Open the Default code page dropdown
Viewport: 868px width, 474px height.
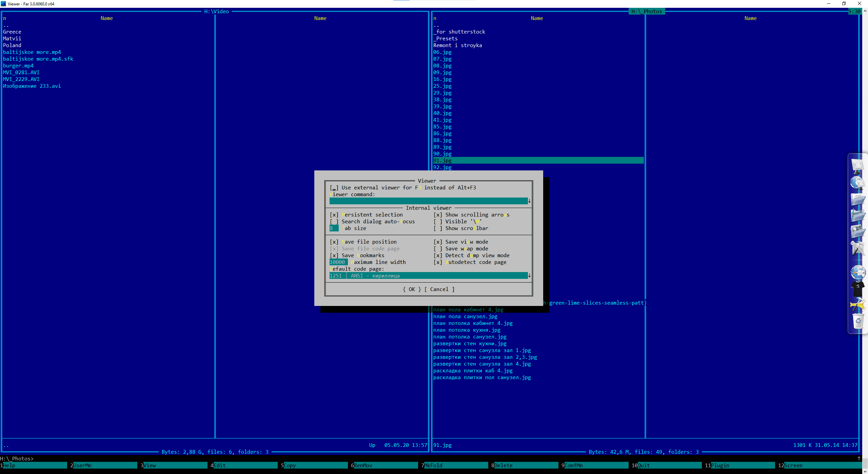click(529, 276)
